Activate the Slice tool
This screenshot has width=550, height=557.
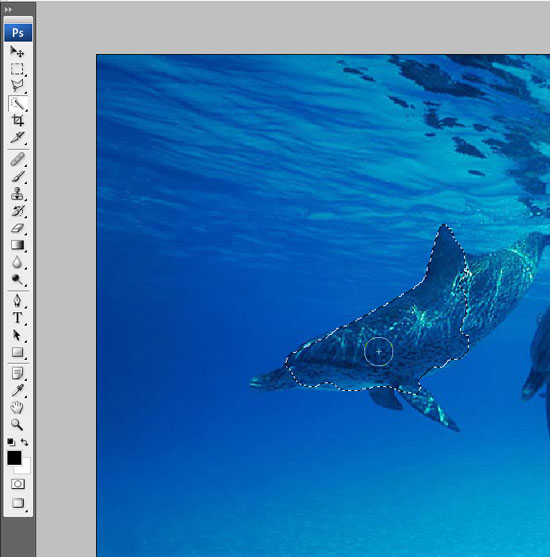tap(17, 137)
